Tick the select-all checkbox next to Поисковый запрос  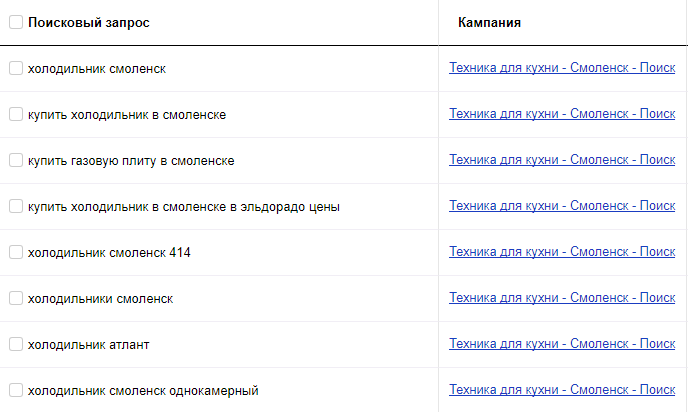click(x=16, y=22)
